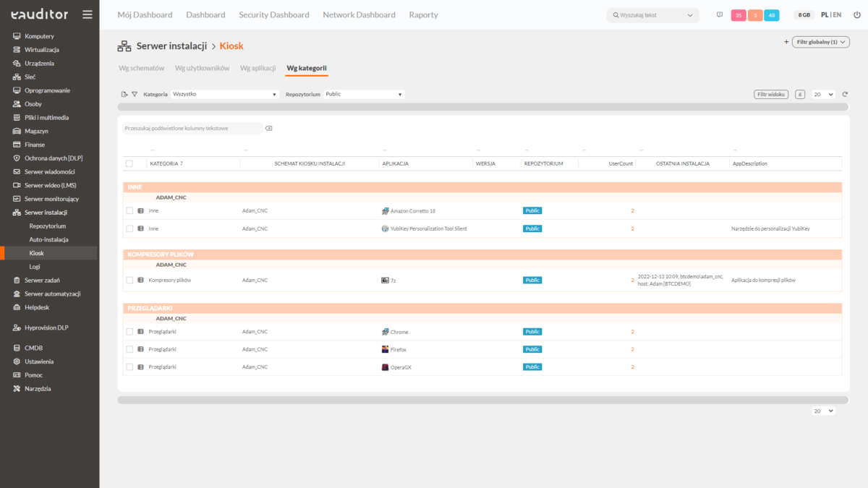868x488 pixels.
Task: Select the Firefox row checkbox
Action: (129, 349)
